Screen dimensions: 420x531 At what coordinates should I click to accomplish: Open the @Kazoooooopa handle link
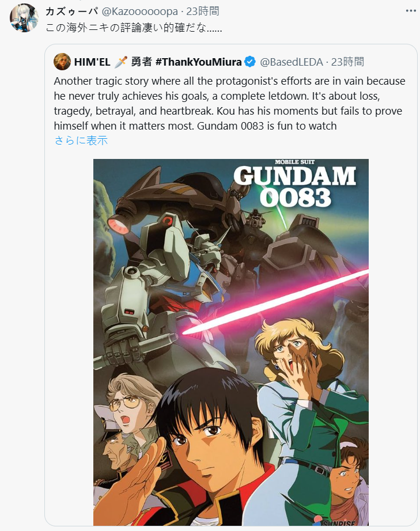pyautogui.click(x=139, y=11)
